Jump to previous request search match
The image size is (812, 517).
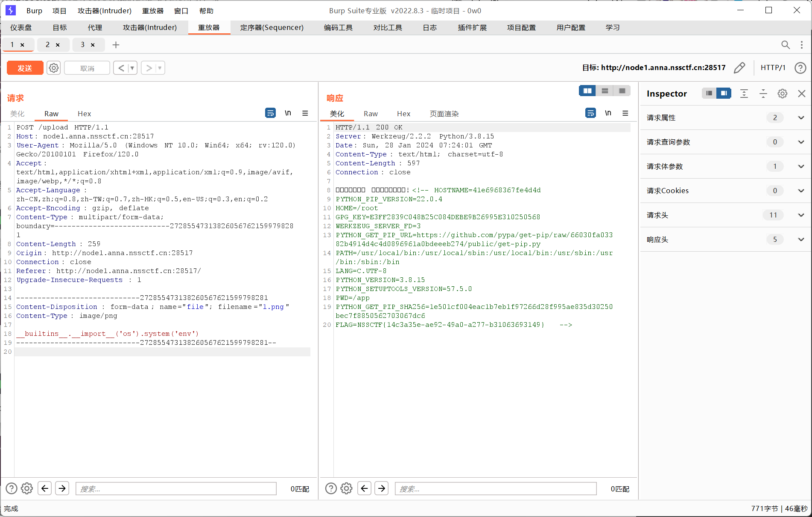tap(45, 488)
